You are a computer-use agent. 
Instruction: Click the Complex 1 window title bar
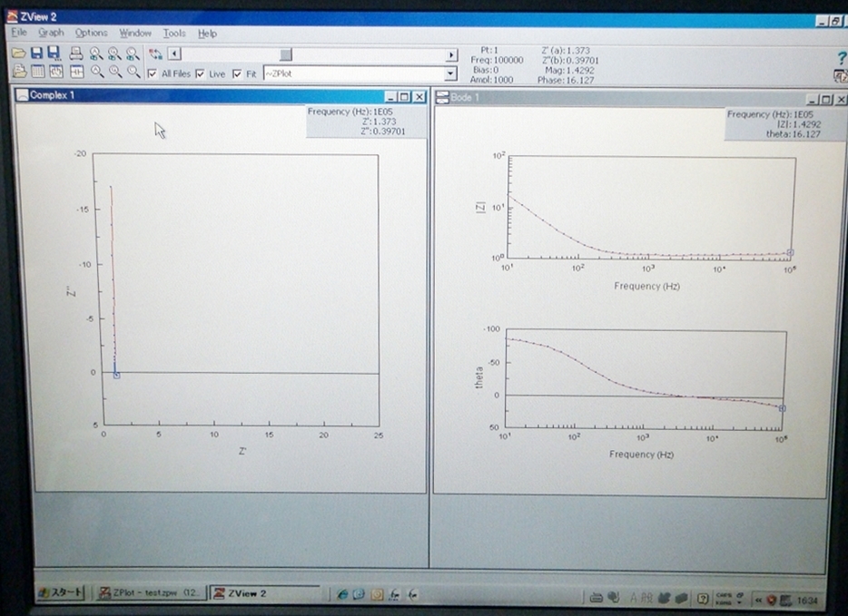[221, 95]
